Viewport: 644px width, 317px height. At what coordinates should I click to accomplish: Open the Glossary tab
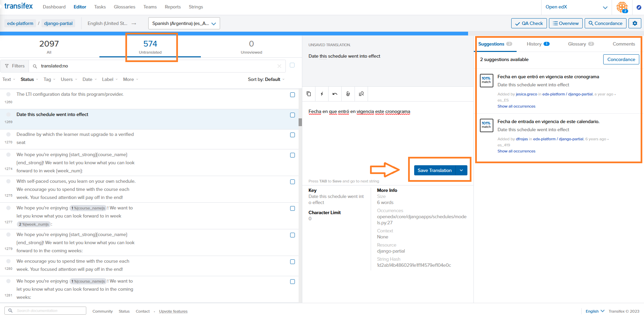pos(580,44)
